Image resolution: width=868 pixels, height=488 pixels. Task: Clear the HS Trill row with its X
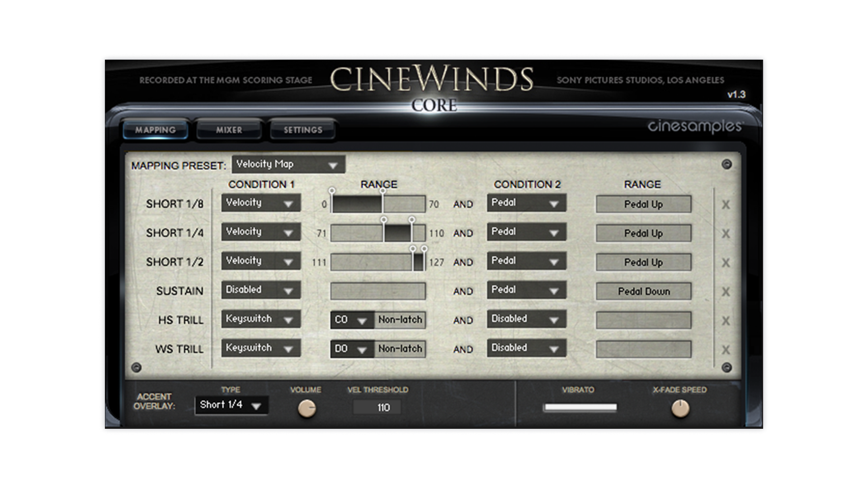pos(726,321)
